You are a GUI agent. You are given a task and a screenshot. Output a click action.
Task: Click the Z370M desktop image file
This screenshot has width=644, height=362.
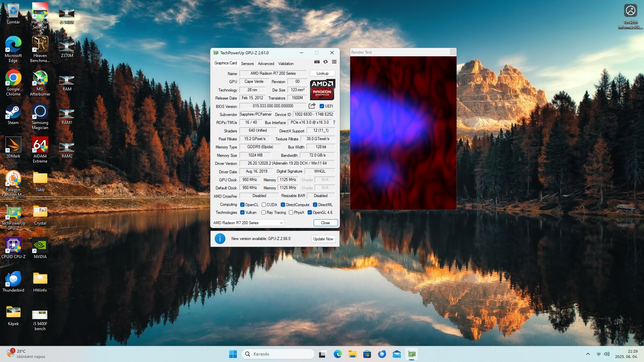(67, 49)
